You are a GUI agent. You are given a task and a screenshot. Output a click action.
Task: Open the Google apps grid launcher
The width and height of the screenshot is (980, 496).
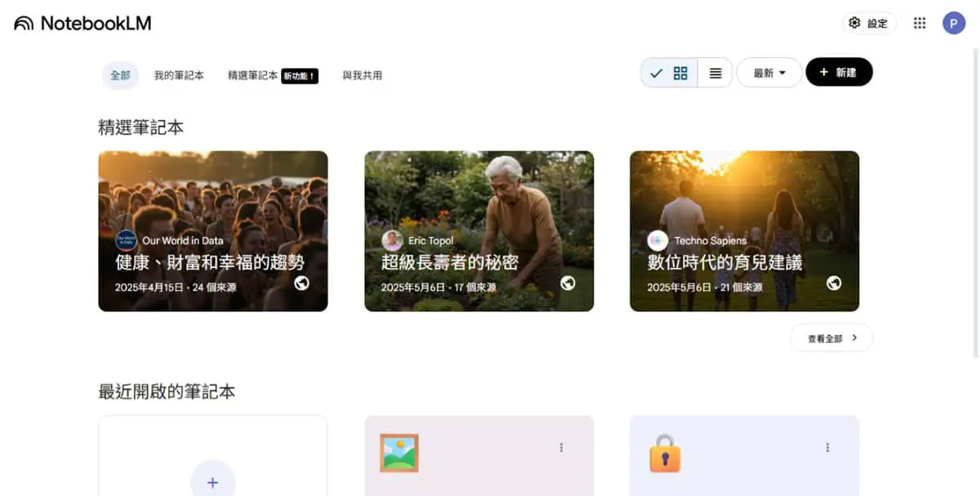coord(920,23)
